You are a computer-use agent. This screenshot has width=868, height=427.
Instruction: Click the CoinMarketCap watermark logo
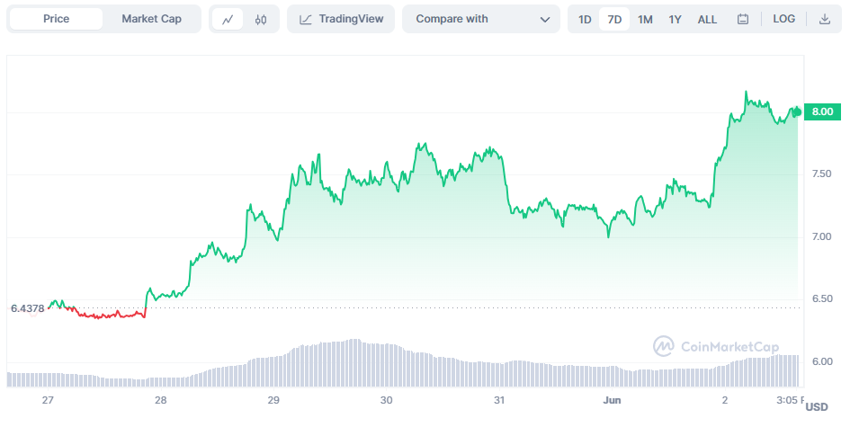pos(716,346)
